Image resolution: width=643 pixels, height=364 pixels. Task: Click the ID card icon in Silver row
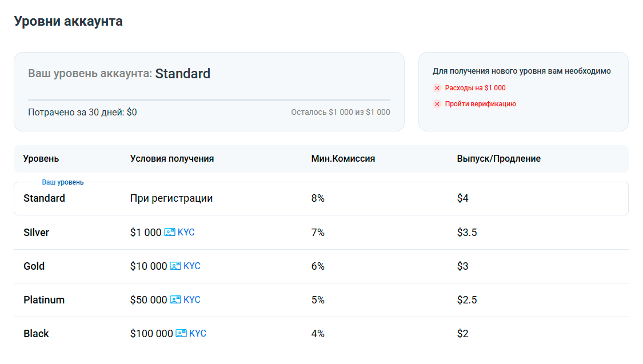[x=170, y=233]
